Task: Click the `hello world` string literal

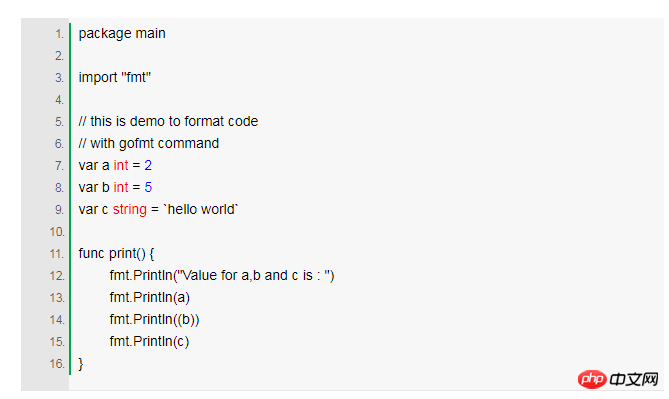Action: (201, 210)
